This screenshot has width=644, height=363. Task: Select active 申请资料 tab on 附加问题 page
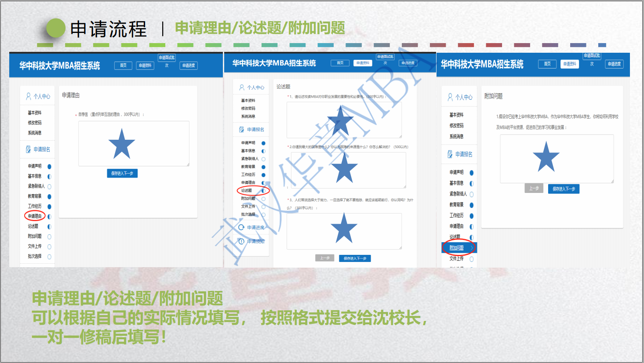pyautogui.click(x=570, y=64)
